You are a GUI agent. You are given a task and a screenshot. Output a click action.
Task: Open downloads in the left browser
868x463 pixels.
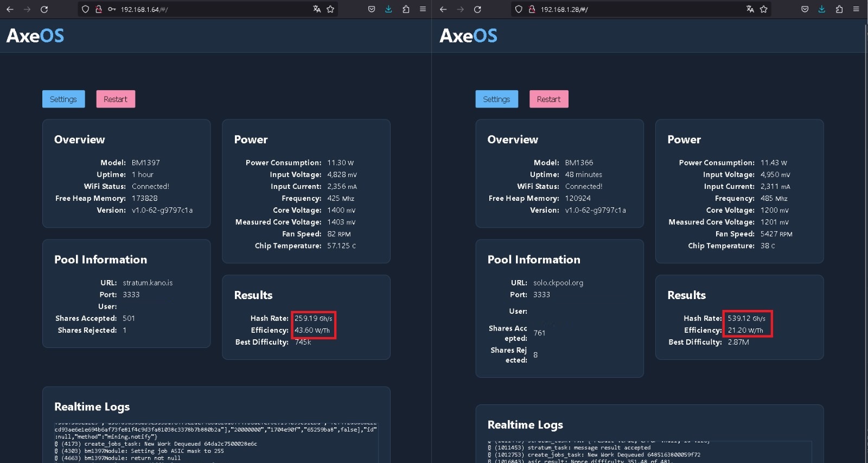(x=388, y=9)
